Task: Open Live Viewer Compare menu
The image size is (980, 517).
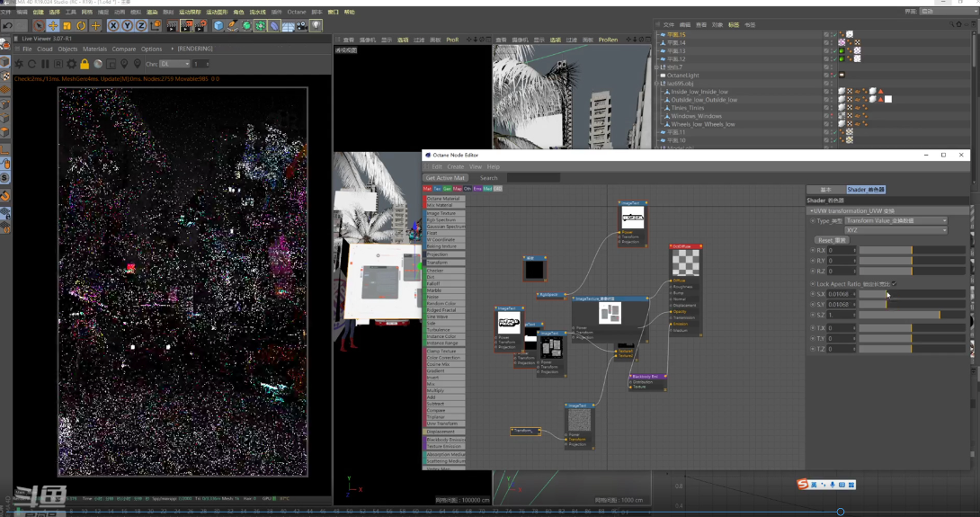Action: [124, 49]
